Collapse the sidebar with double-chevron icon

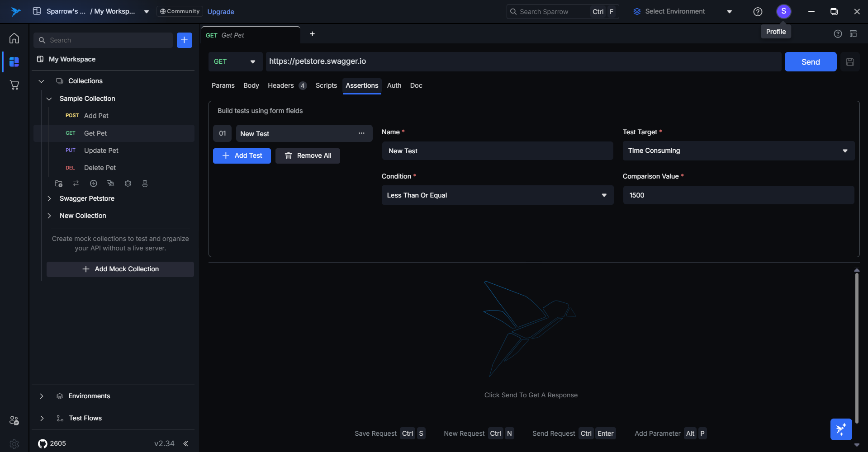pyautogui.click(x=185, y=443)
